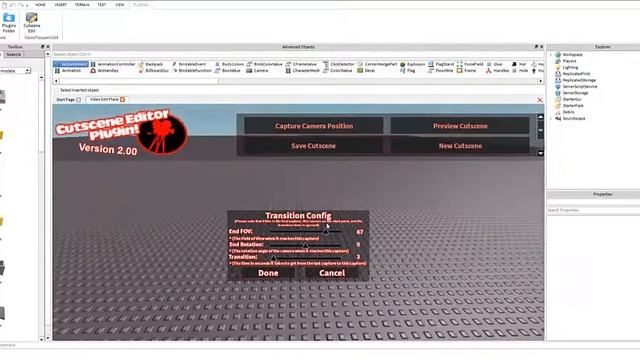Insert a Decal object

click(366, 71)
